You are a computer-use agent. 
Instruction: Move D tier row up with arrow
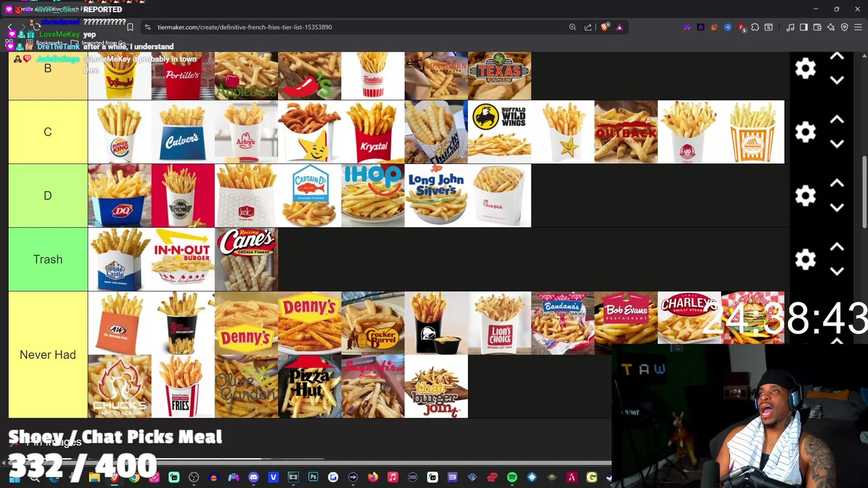[837, 184]
